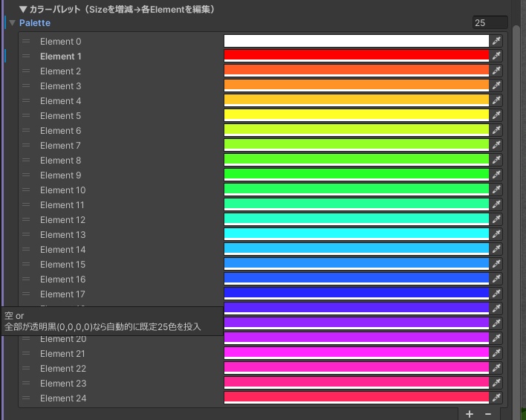Select the Element 7 row label
Screen dimensions: 526x420
pos(60,146)
